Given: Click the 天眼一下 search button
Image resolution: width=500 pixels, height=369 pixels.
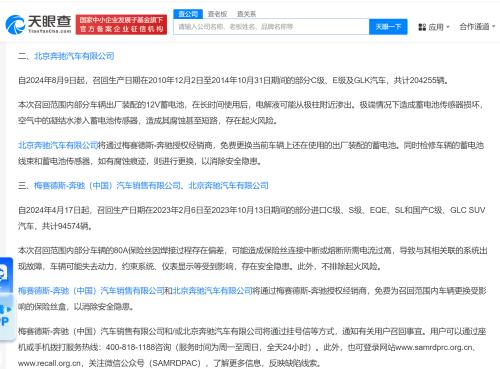Looking at the screenshot, I should tap(388, 27).
